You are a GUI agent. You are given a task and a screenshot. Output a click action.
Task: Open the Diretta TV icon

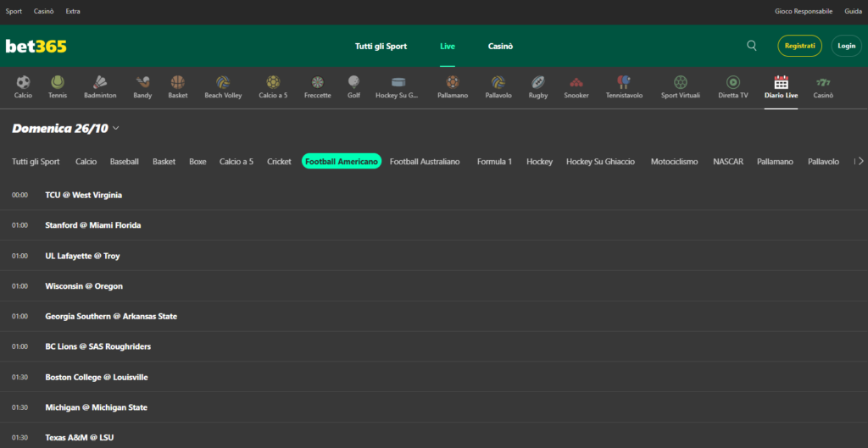(x=732, y=83)
